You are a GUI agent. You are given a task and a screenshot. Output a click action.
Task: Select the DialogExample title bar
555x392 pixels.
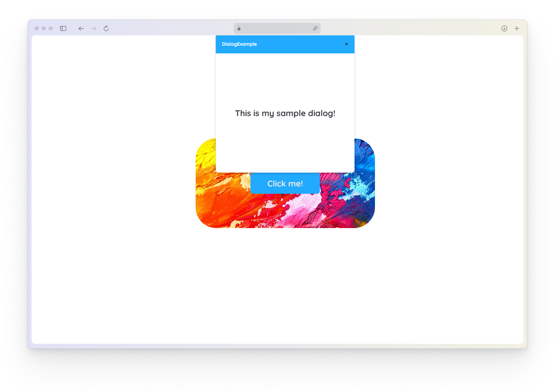pos(239,44)
